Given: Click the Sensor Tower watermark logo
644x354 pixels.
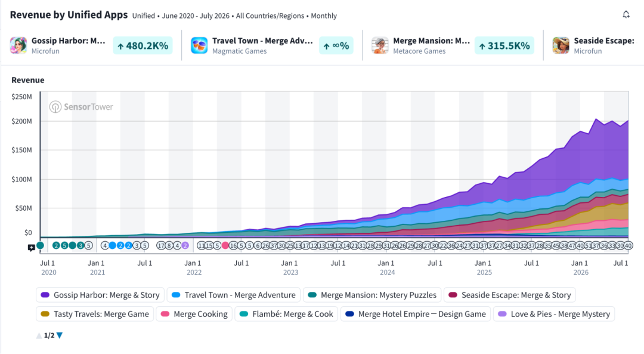Looking at the screenshot, I should (x=81, y=107).
